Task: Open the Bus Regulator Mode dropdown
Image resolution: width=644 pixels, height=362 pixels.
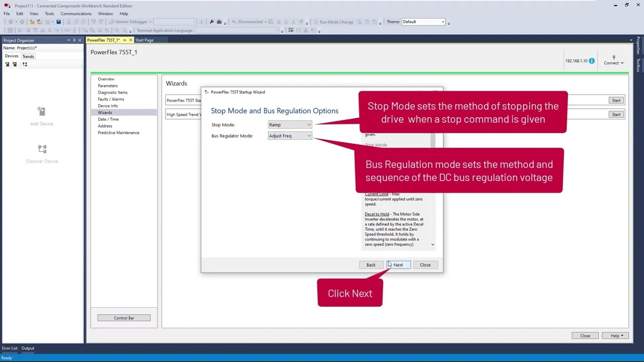Action: pos(290,136)
